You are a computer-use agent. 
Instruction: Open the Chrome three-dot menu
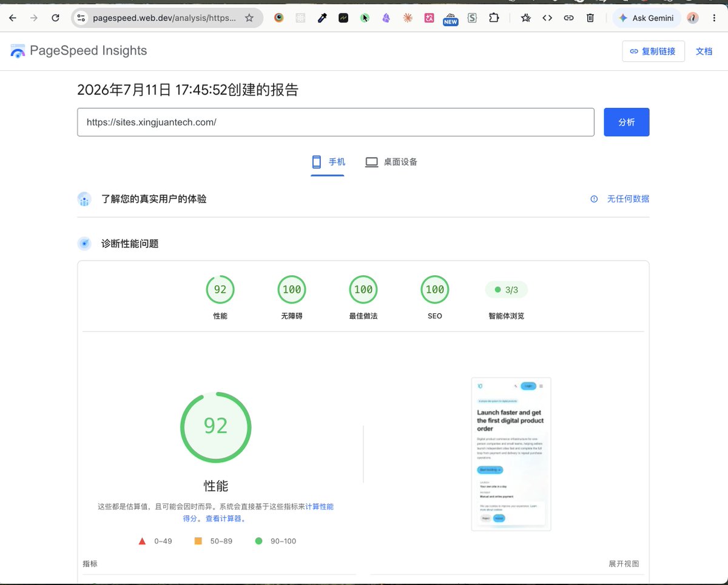(714, 18)
